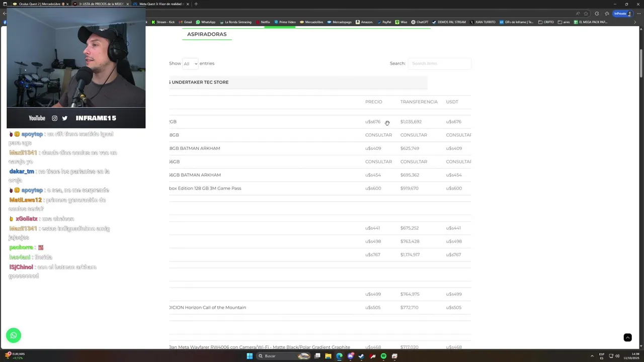
Task: Open the volume control in system tray
Action: [x=618, y=356]
